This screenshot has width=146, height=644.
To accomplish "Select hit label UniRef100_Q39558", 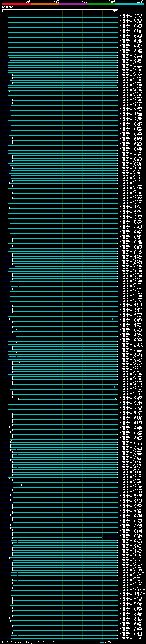I will [131, 45].
